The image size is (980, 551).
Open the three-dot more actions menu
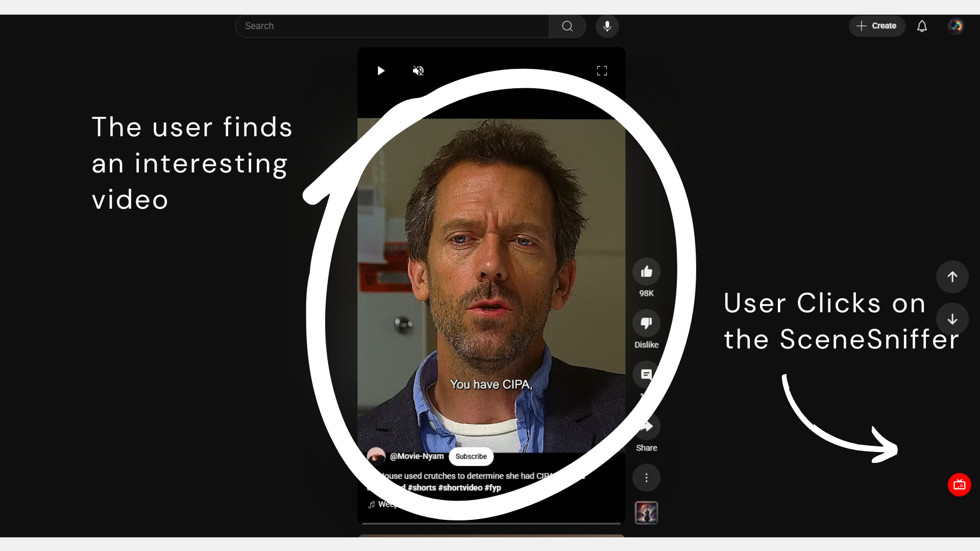point(646,478)
